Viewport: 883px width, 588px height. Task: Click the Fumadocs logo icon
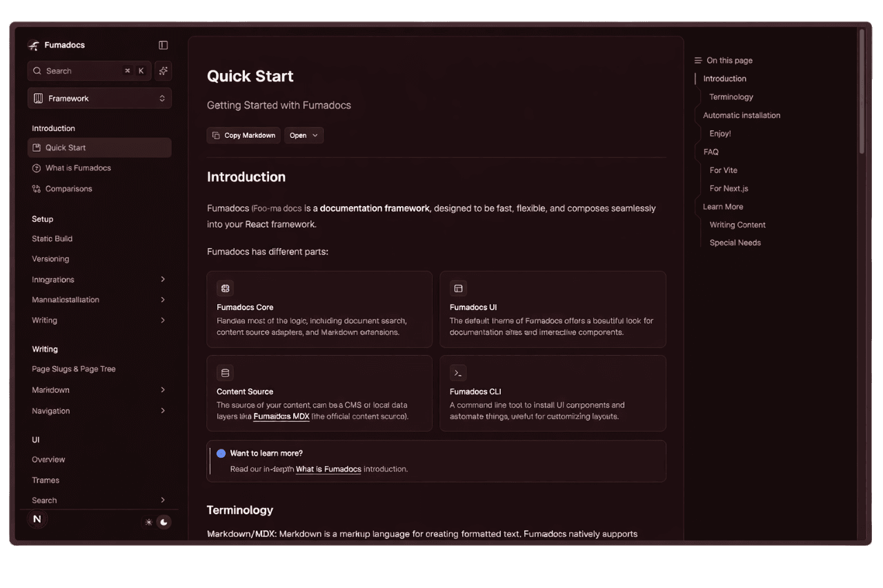[x=34, y=45]
